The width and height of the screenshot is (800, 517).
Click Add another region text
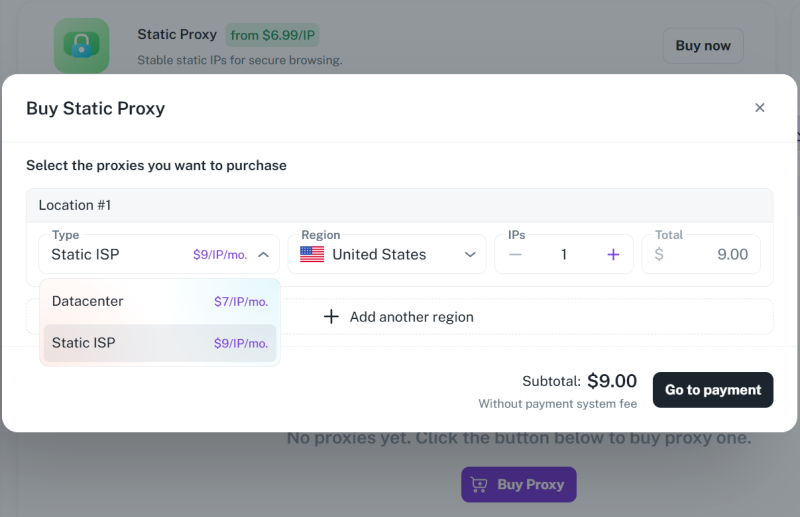(x=411, y=317)
